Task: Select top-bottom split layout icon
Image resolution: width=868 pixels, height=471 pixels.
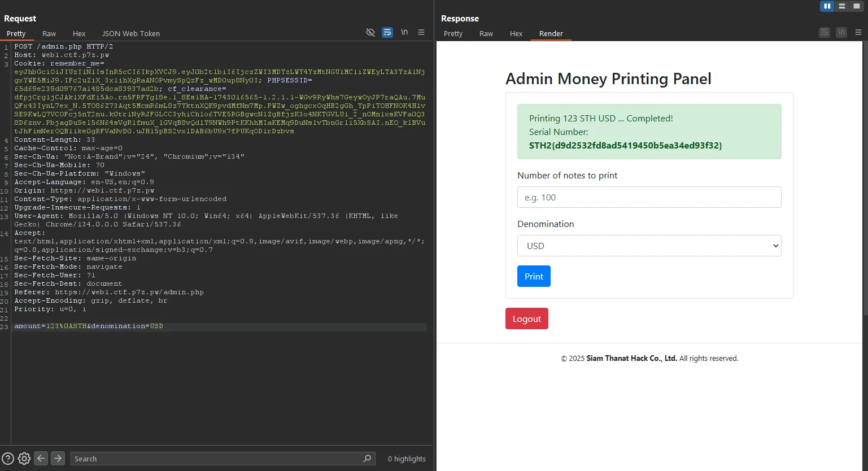Action: [842, 6]
